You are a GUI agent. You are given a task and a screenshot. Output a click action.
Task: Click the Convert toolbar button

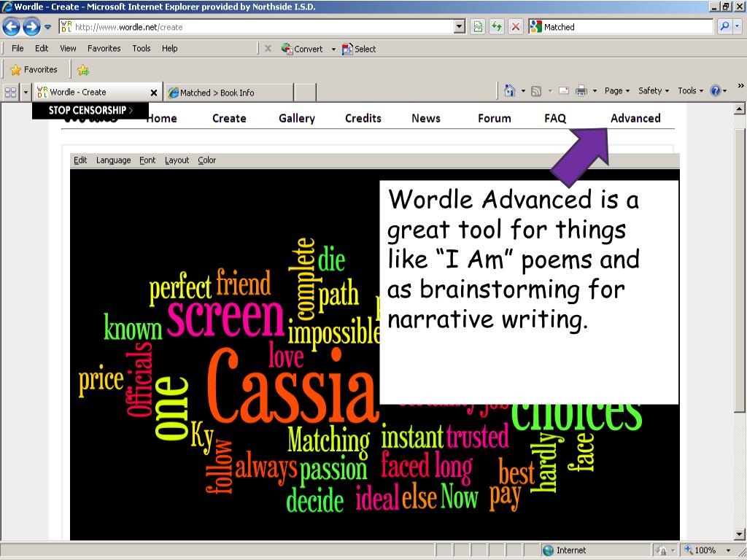pos(302,49)
